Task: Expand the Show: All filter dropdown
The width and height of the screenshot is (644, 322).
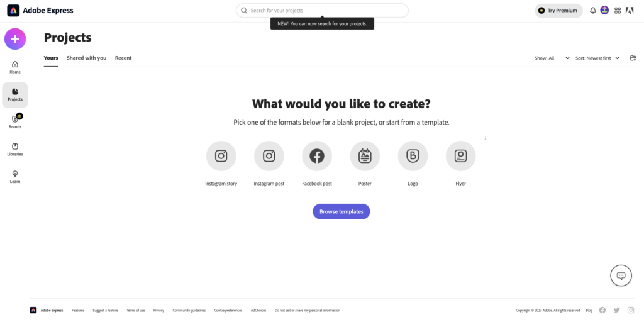Action: click(552, 58)
